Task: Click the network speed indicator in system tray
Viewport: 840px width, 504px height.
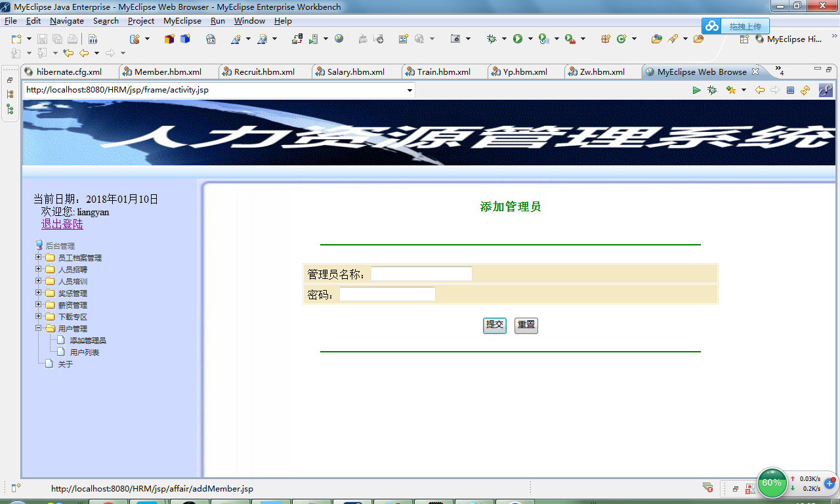Action: (804, 482)
